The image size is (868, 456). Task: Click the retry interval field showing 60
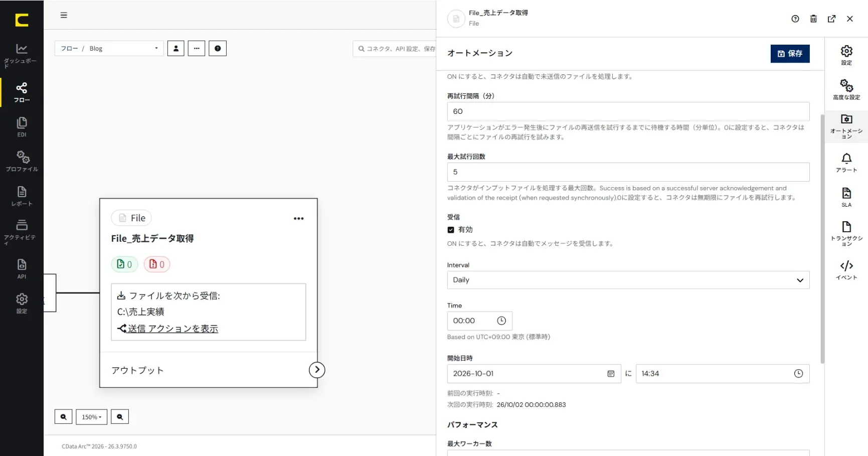pyautogui.click(x=628, y=111)
